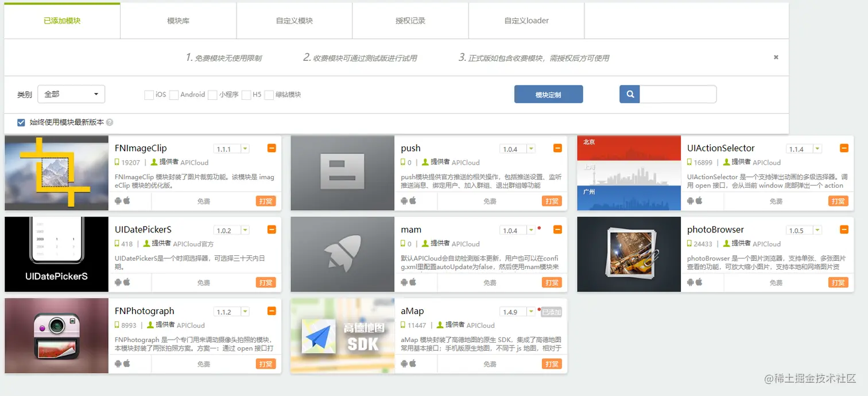Click 打赏 on the photoBrowser card
This screenshot has width=868, height=396.
pos(838,282)
